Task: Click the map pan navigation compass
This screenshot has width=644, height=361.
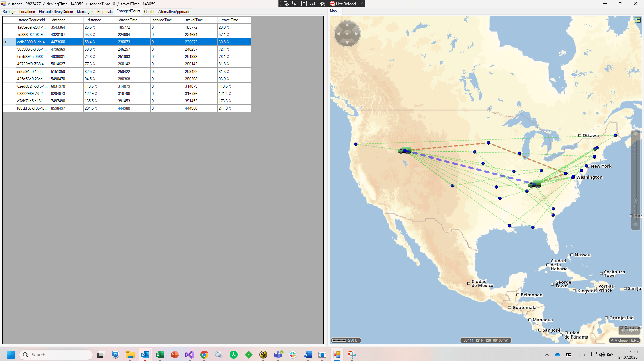Action: click(x=347, y=34)
